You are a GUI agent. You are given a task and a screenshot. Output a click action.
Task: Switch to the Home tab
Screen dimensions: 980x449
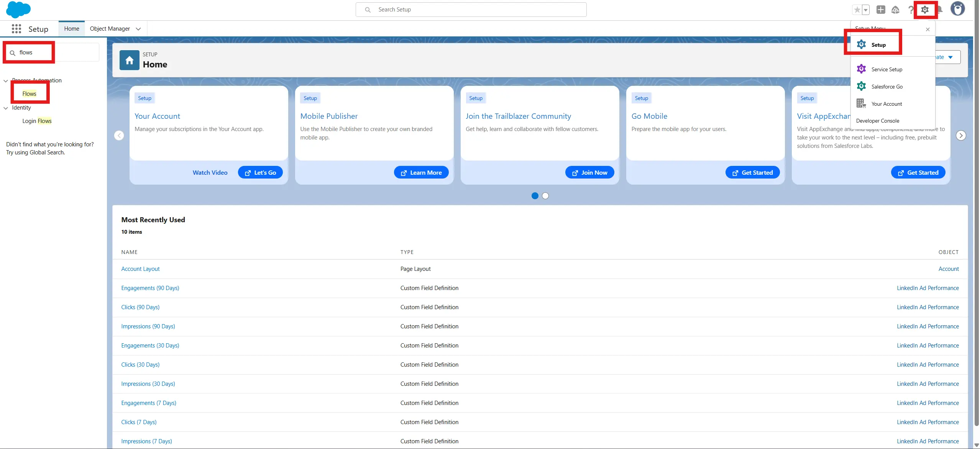tap(72, 29)
